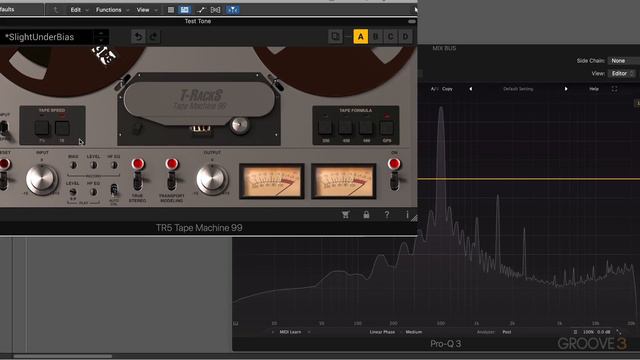The width and height of the screenshot is (640, 360).
Task: Step presets with arrows beside SlightUnderBias
Action: 101,37
